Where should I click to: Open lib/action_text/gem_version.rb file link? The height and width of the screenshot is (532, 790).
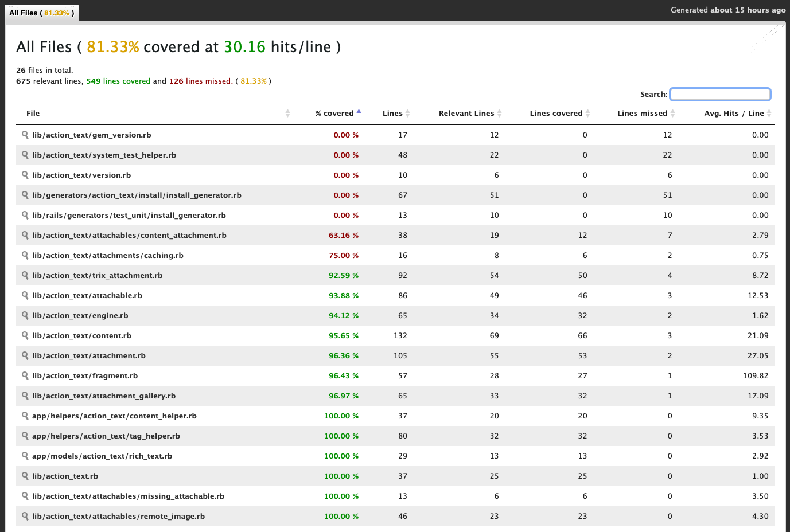coord(92,135)
